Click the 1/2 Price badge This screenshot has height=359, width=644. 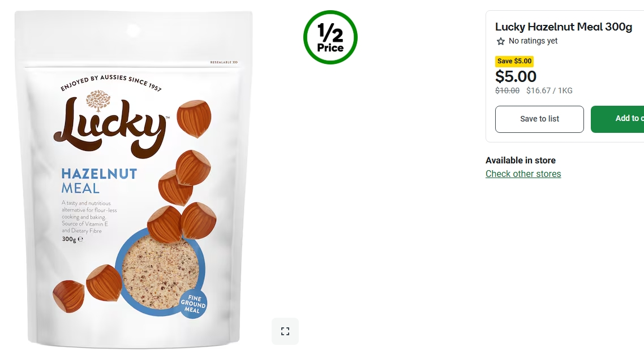click(x=330, y=37)
